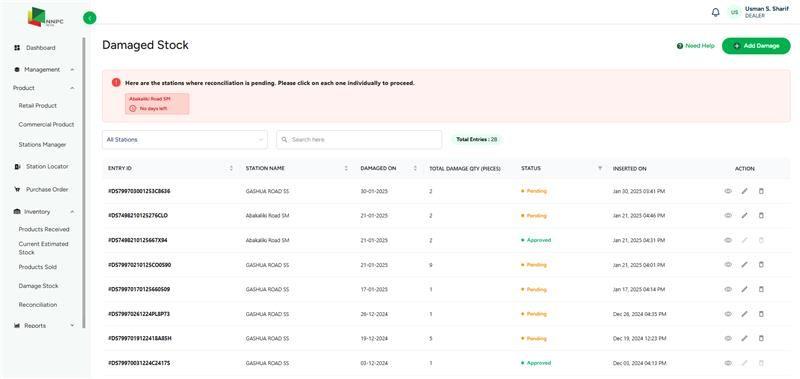
Task: Open Stations Manager page
Action: click(x=42, y=145)
